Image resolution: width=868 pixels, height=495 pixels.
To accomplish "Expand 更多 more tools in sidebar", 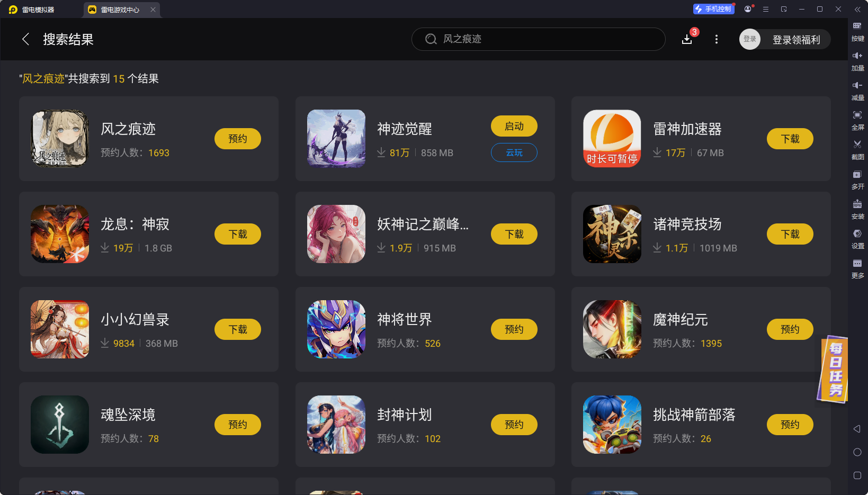I will pyautogui.click(x=857, y=269).
